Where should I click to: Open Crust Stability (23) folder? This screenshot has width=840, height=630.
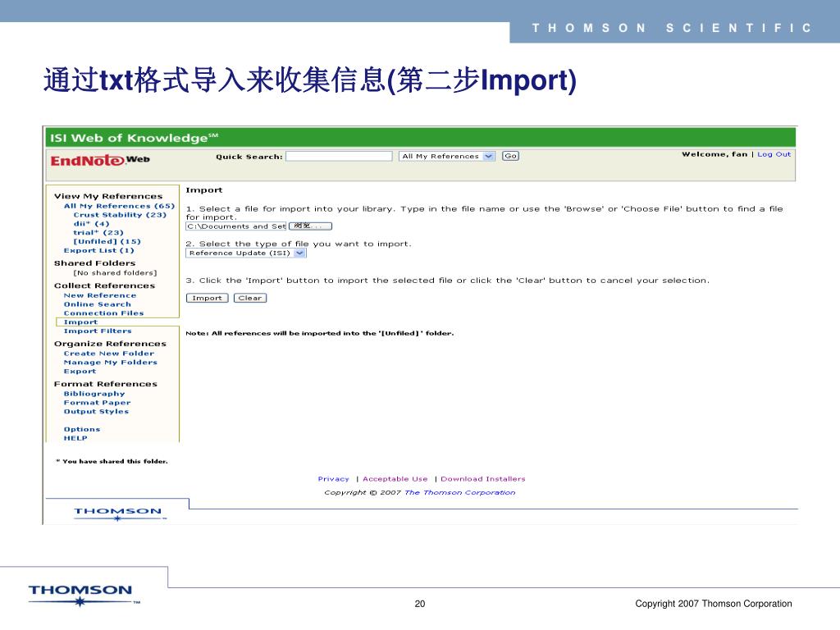(120, 215)
